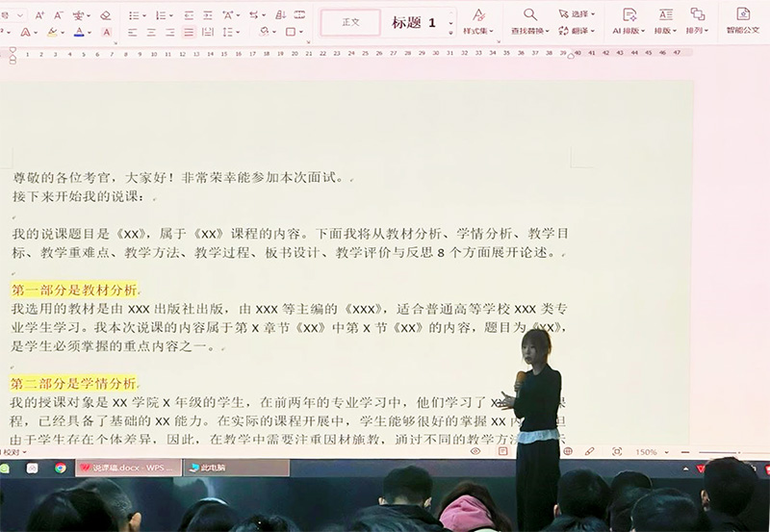Click the increase font size icon
Image resolution: width=770 pixels, height=532 pixels.
coord(41,15)
